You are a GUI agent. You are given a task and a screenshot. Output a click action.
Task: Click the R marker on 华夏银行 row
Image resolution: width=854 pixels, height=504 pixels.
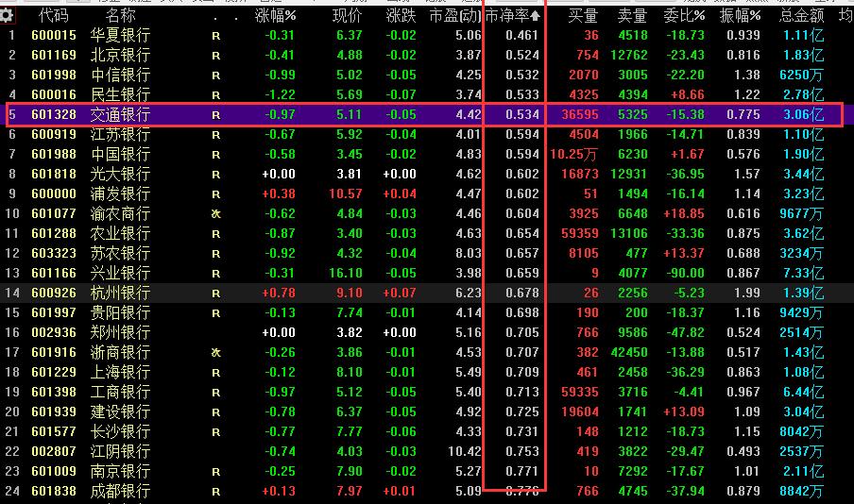click(215, 36)
